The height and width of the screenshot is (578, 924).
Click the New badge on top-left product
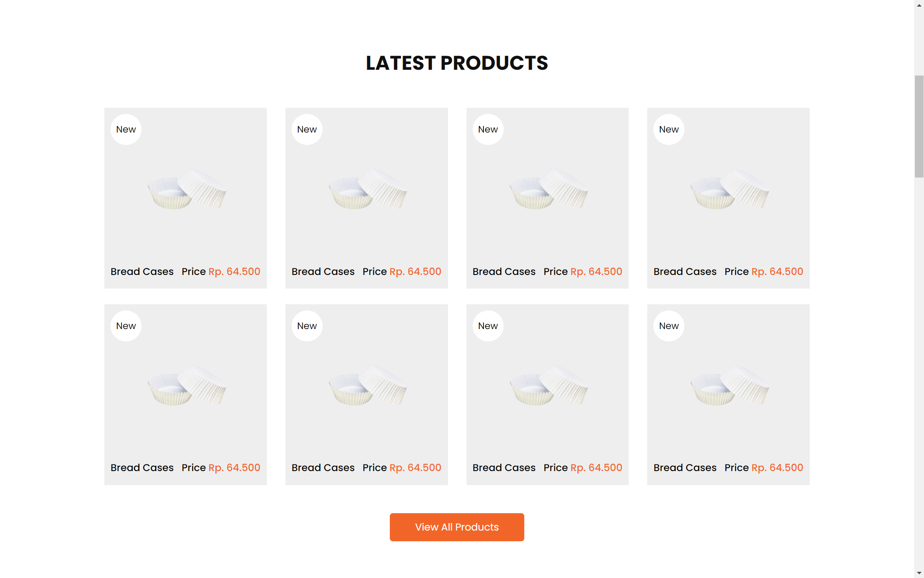[x=126, y=129]
